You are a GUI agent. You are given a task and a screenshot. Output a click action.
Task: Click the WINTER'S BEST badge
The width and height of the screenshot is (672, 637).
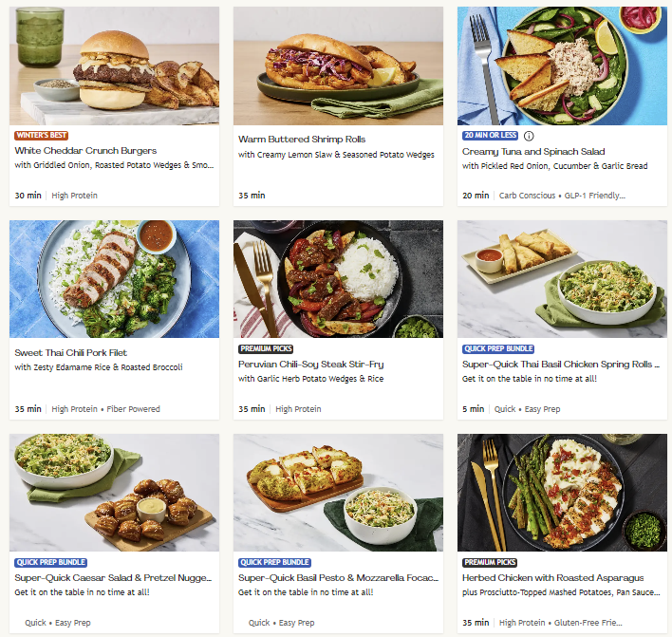pos(42,136)
